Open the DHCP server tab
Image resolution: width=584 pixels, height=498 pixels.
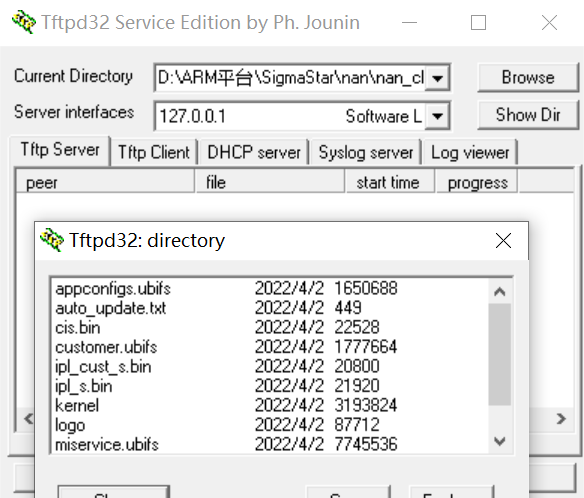(x=254, y=152)
